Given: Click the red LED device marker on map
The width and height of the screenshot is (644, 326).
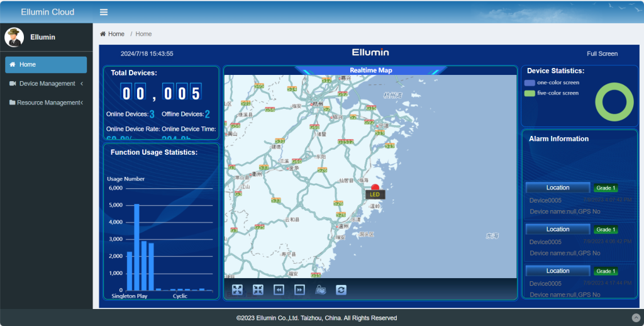Looking at the screenshot, I should coord(375,187).
